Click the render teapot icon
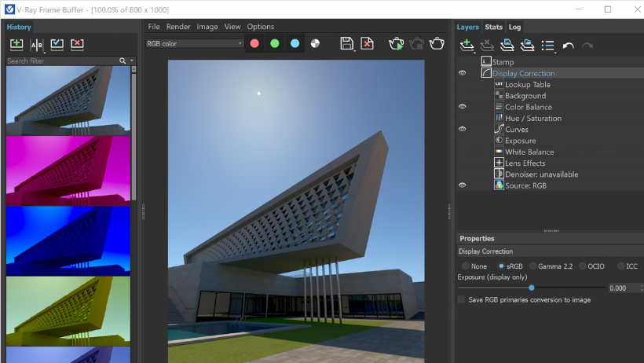 pyautogui.click(x=437, y=43)
